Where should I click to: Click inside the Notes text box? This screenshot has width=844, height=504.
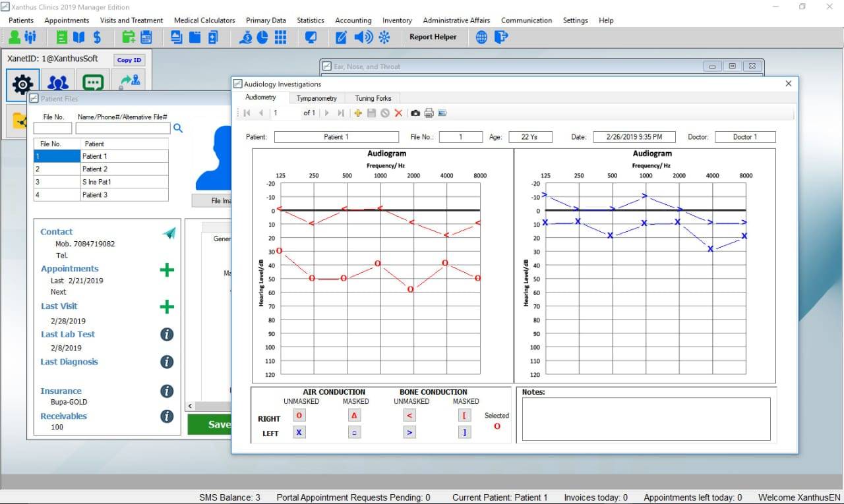click(646, 418)
